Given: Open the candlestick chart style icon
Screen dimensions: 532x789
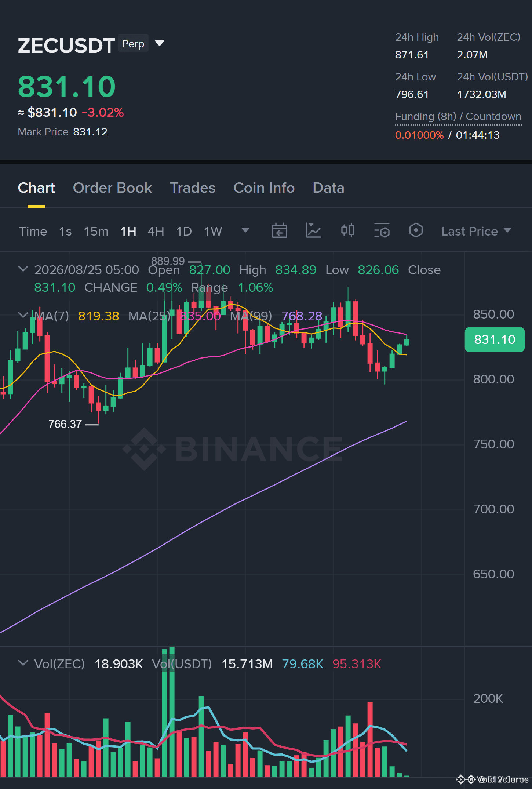Looking at the screenshot, I should click(x=347, y=230).
